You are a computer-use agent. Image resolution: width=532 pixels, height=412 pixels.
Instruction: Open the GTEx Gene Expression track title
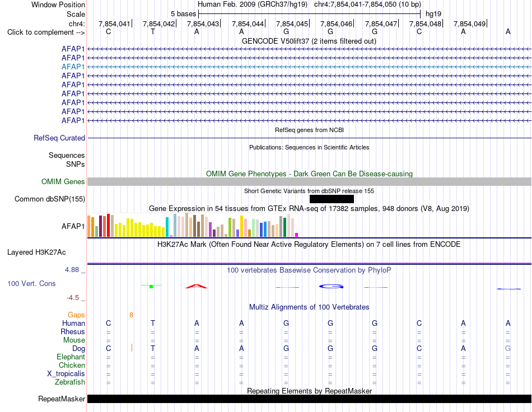(x=309, y=209)
